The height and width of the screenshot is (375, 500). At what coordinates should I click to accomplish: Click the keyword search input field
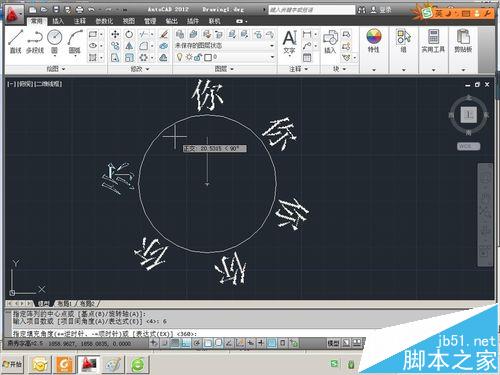click(x=311, y=10)
